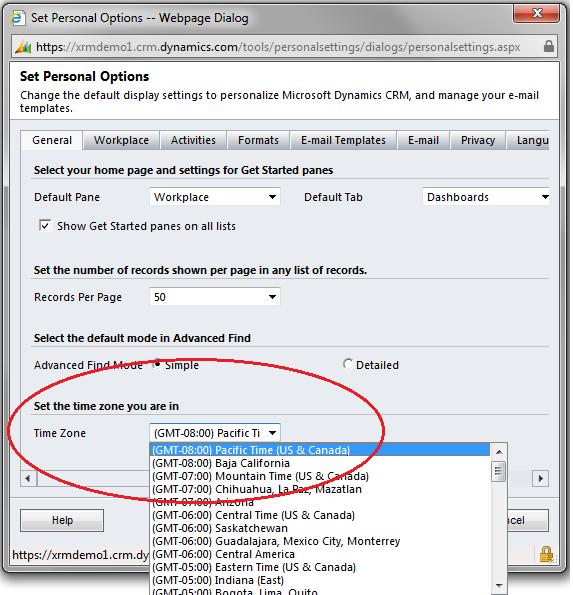Open the Formats tab
The height and width of the screenshot is (595, 573).
[258, 140]
